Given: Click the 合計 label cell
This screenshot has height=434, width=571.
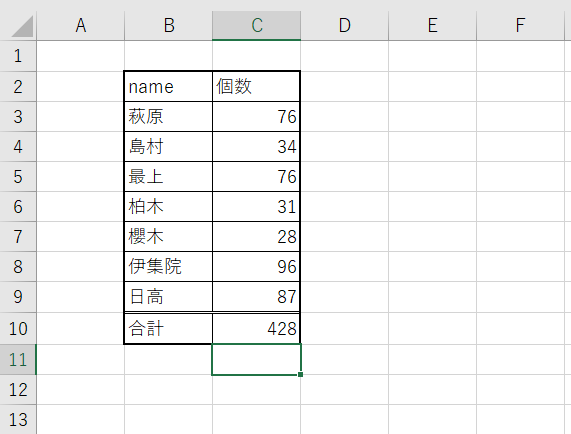Looking at the screenshot, I should [168, 328].
